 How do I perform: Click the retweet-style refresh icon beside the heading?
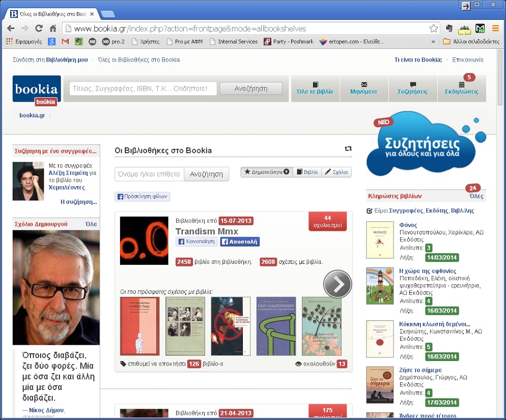point(348,149)
